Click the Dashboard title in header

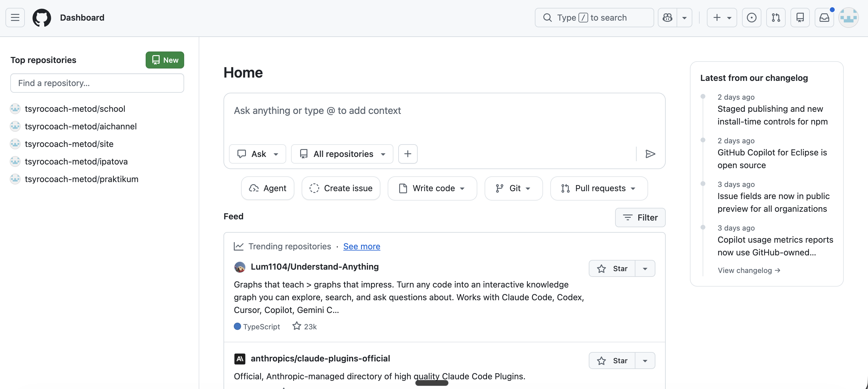point(82,18)
